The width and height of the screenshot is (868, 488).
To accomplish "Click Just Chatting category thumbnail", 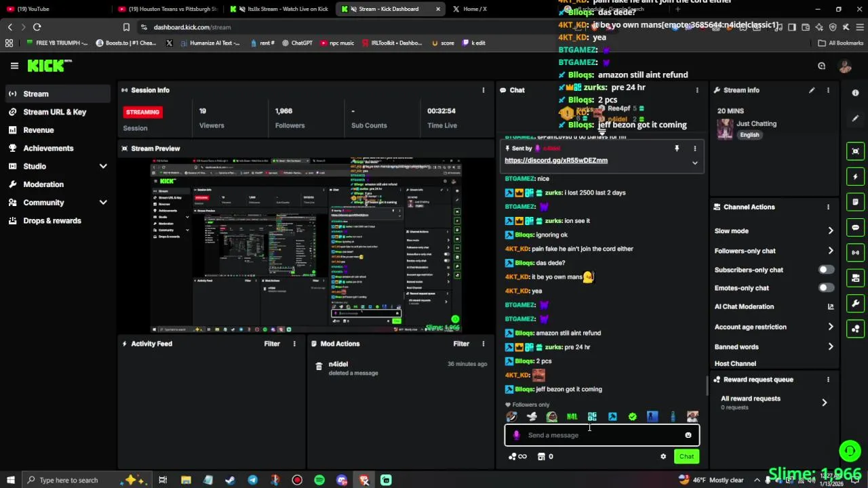I will pyautogui.click(x=725, y=129).
